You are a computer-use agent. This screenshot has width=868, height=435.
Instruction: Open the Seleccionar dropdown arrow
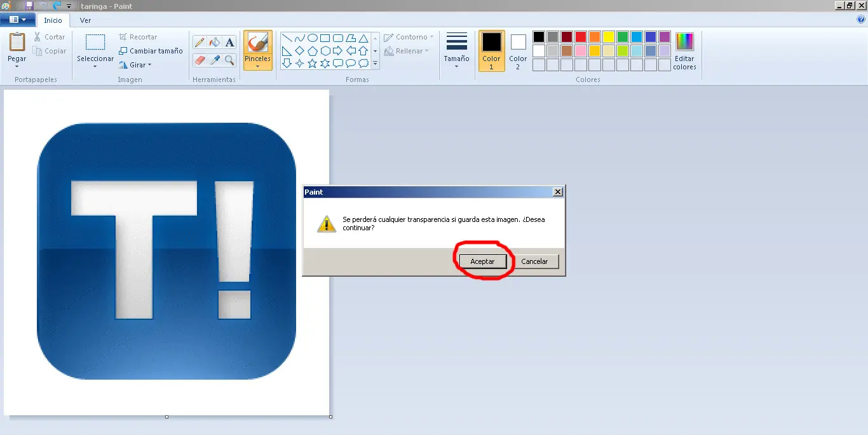pos(95,66)
